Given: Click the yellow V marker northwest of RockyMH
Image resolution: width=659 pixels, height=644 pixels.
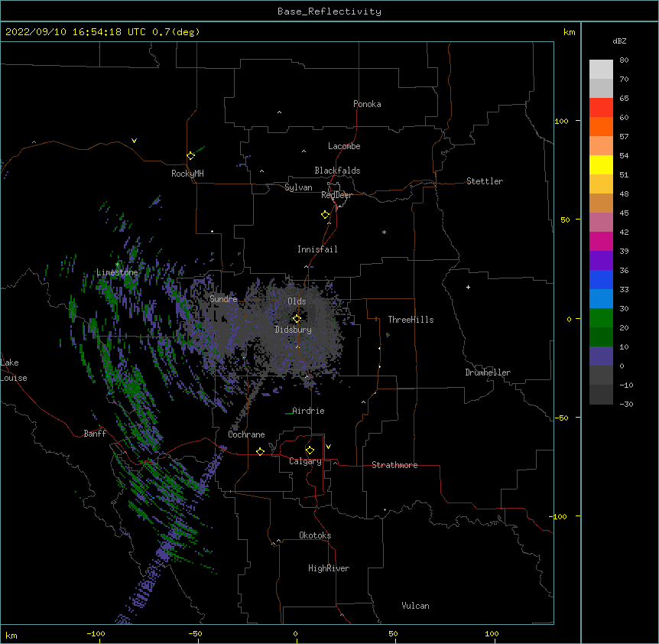Looking at the screenshot, I should 134,141.
